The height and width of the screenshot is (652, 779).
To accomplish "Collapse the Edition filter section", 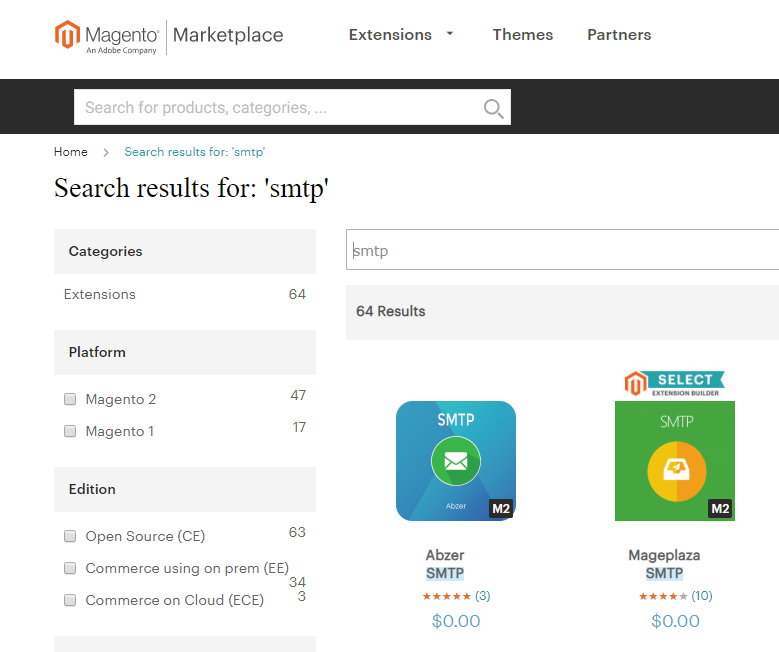I will 185,489.
